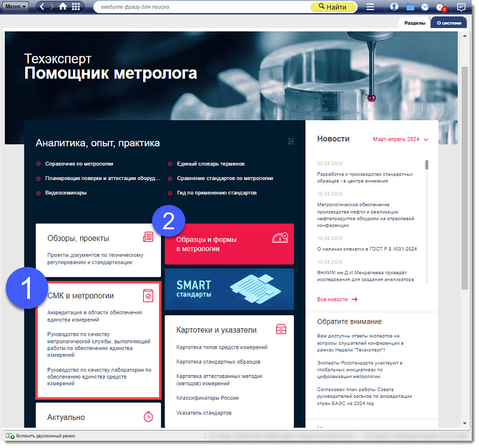Viewport: 479px width, 448px height.
Task: Open Гид по применению стандартов
Action: pos(217,193)
